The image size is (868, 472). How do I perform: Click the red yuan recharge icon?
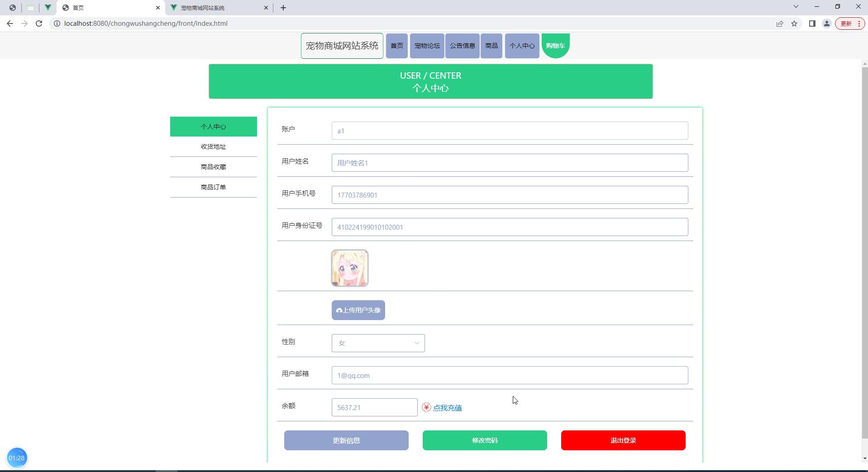pos(426,407)
